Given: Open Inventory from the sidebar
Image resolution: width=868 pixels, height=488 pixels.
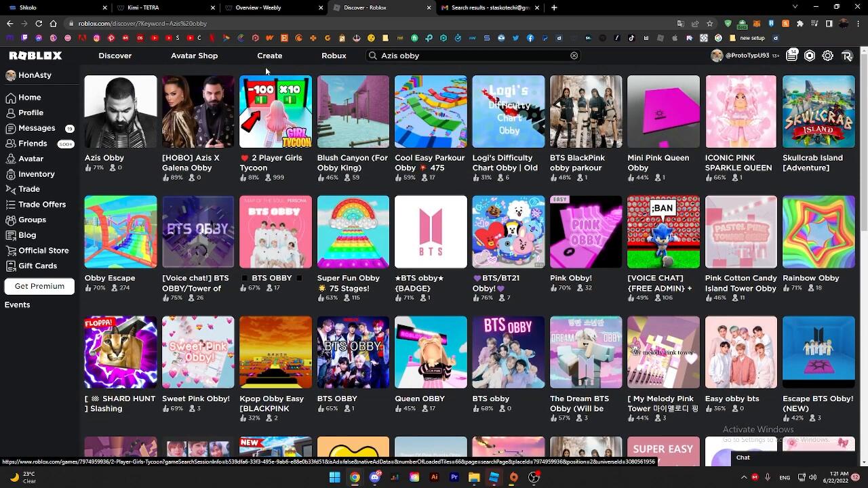Looking at the screenshot, I should (37, 174).
